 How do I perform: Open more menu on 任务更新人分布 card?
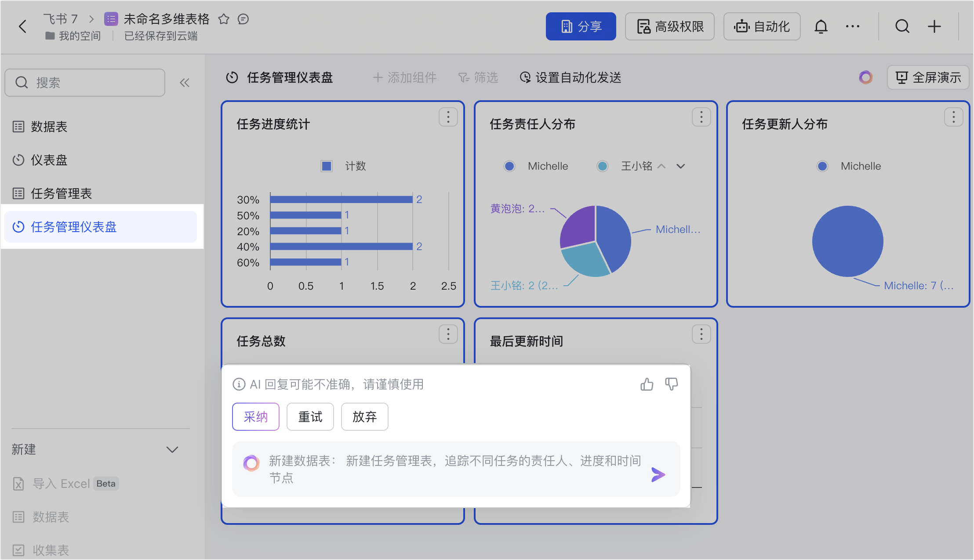(x=954, y=117)
